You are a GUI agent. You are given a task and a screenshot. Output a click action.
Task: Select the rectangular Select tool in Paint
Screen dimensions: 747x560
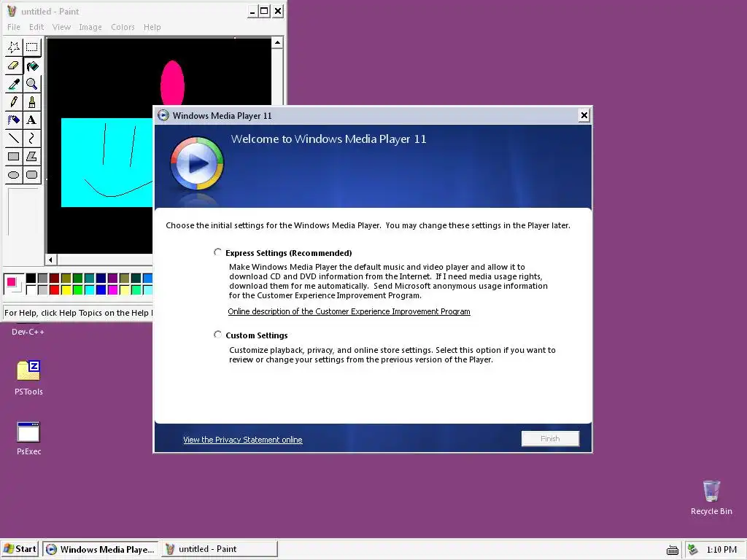[32, 47]
